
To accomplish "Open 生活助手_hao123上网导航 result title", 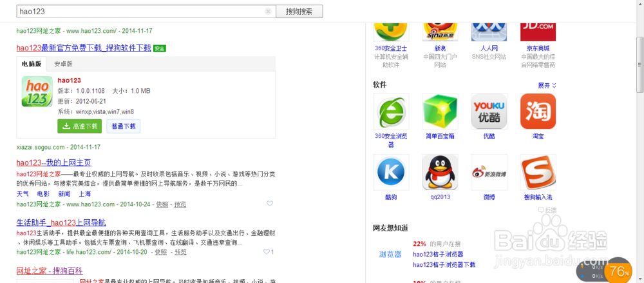I will pyautogui.click(x=61, y=222).
